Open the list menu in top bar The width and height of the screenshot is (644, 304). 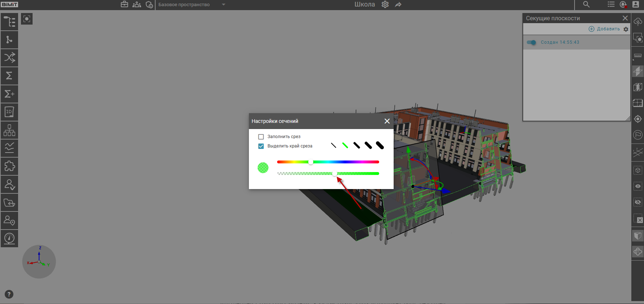(x=611, y=4)
